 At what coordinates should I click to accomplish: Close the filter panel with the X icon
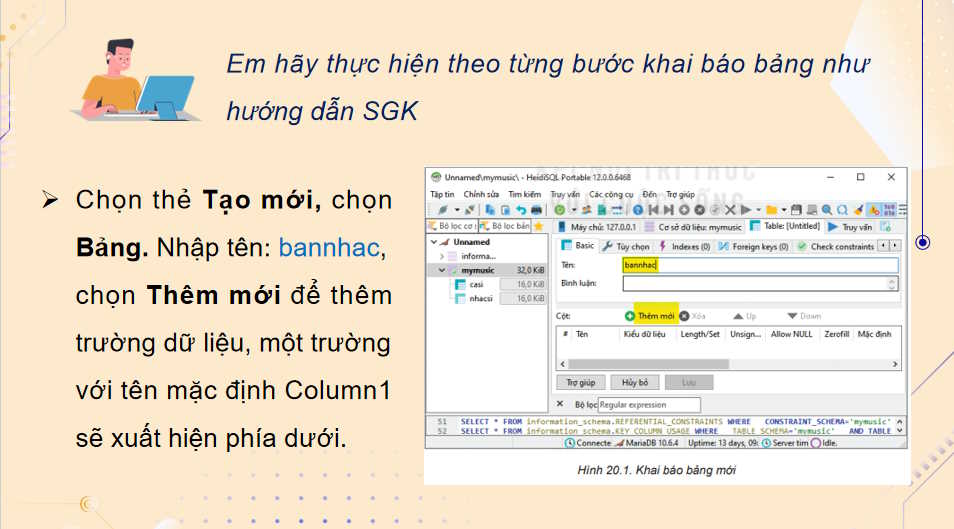pyautogui.click(x=560, y=404)
